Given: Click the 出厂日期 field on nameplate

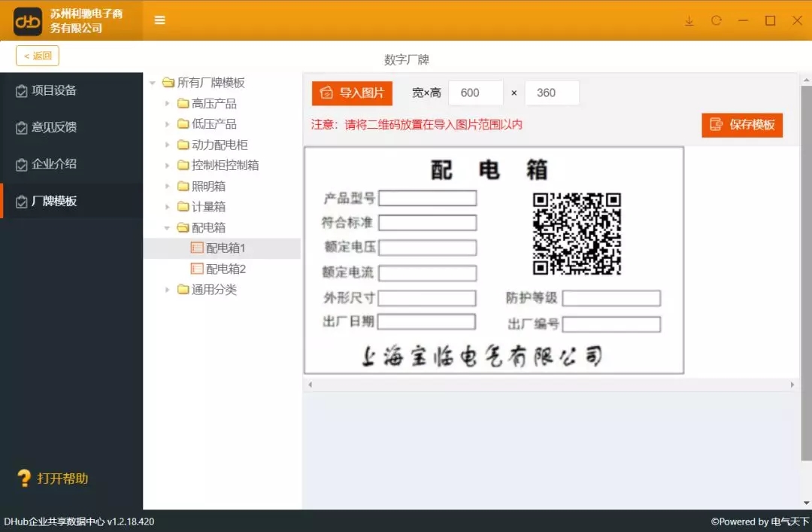Looking at the screenshot, I should click(x=427, y=321).
